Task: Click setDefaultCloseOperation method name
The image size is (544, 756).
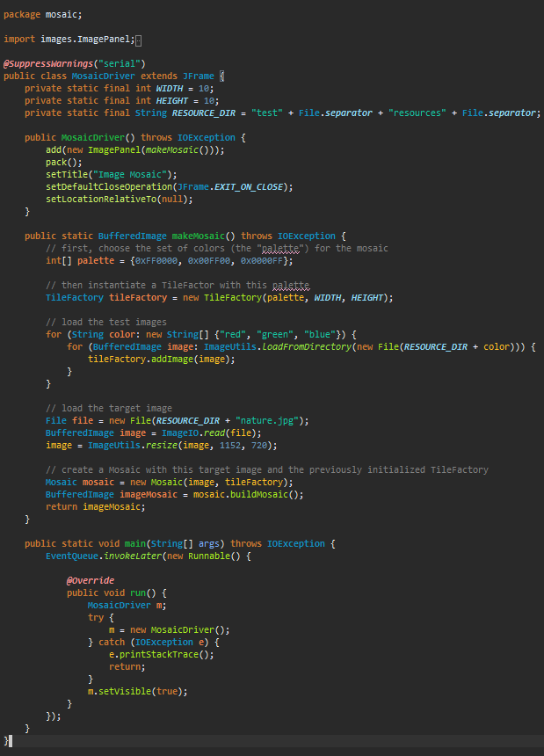Action: [109, 187]
